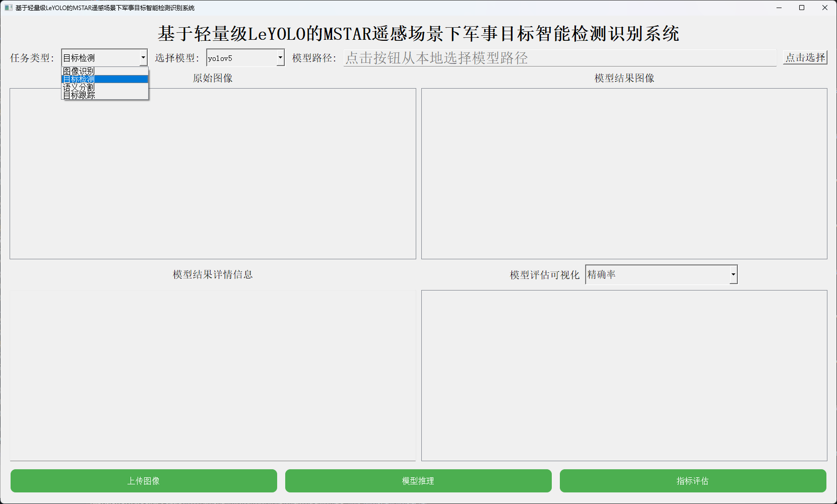837x504 pixels.
Task: Select 目标跟踪 option in dropdown
Action: click(105, 95)
